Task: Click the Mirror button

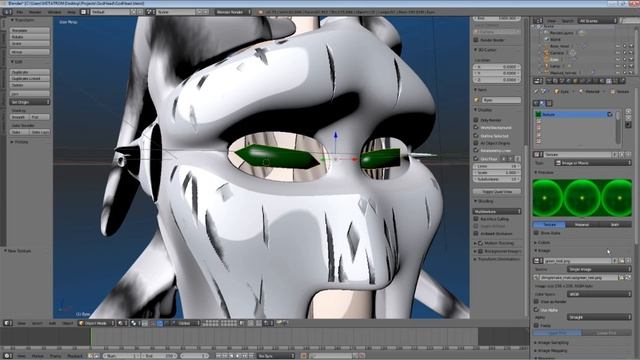Action: point(29,52)
